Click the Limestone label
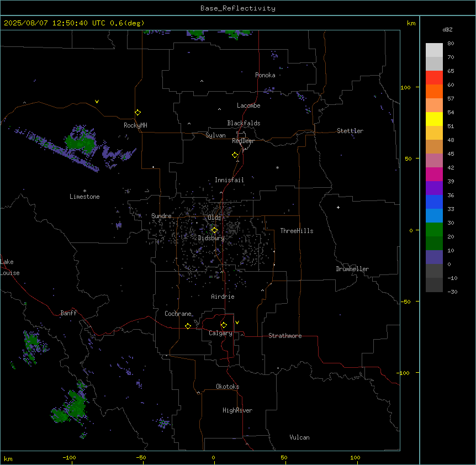The height and width of the screenshot is (465, 476). pos(84,197)
